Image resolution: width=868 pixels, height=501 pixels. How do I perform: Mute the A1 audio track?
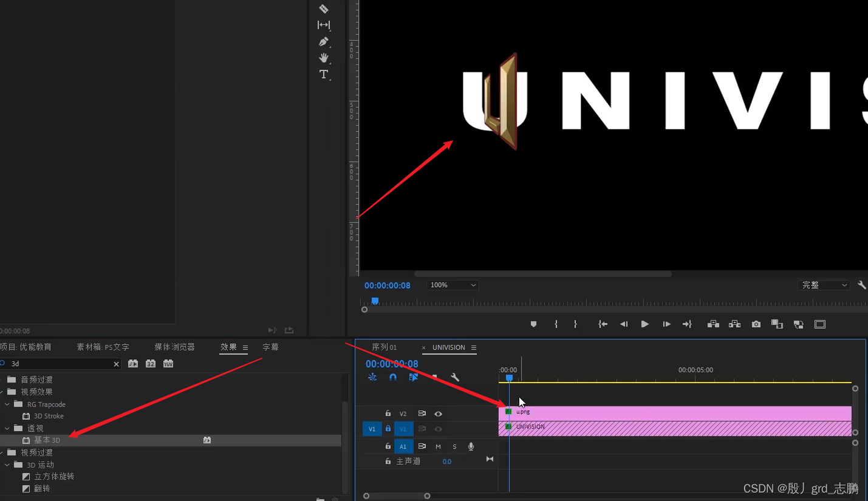click(x=438, y=446)
